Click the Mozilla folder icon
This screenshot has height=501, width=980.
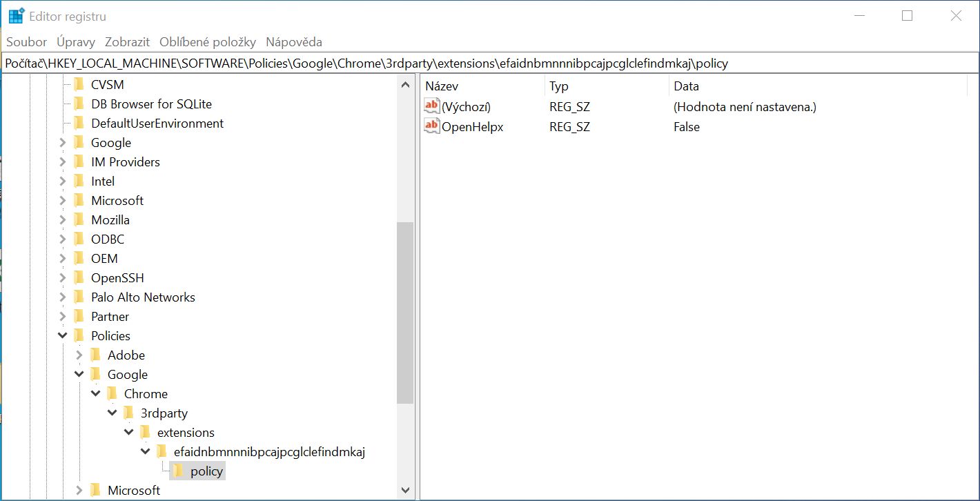click(78, 219)
